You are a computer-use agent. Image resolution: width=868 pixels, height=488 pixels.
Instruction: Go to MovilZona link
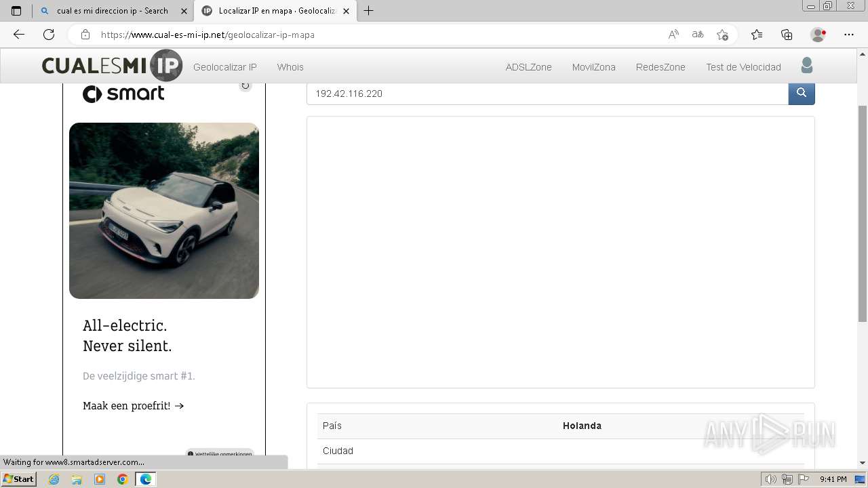(x=594, y=67)
